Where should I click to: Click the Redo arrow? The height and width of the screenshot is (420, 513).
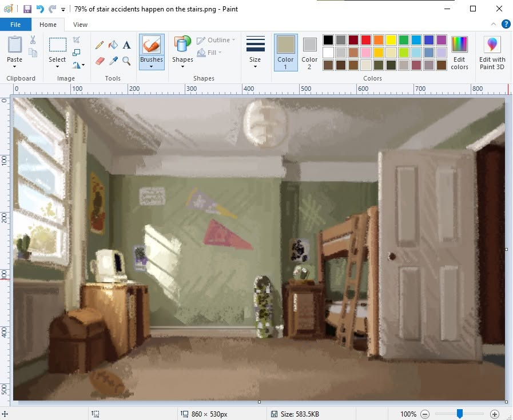click(53, 9)
